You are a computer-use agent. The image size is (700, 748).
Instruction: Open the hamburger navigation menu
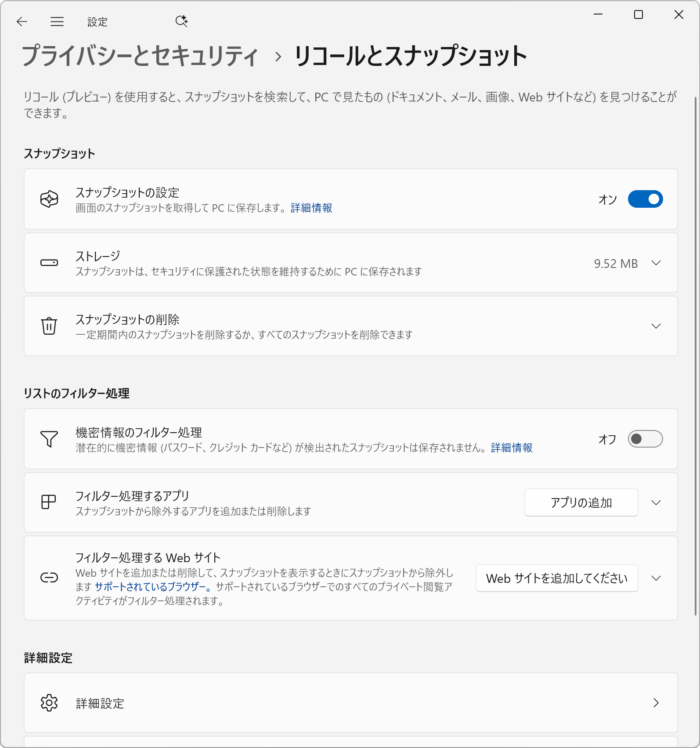tap(57, 22)
